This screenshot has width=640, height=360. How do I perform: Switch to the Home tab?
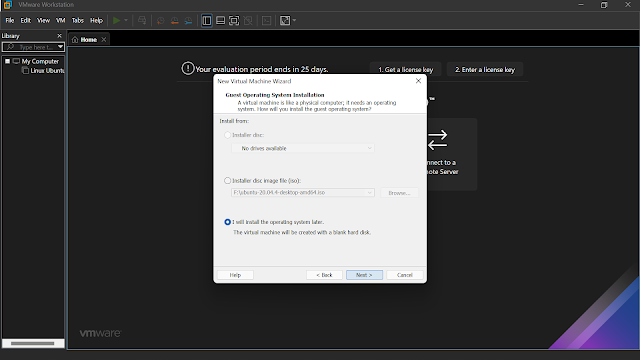point(89,40)
